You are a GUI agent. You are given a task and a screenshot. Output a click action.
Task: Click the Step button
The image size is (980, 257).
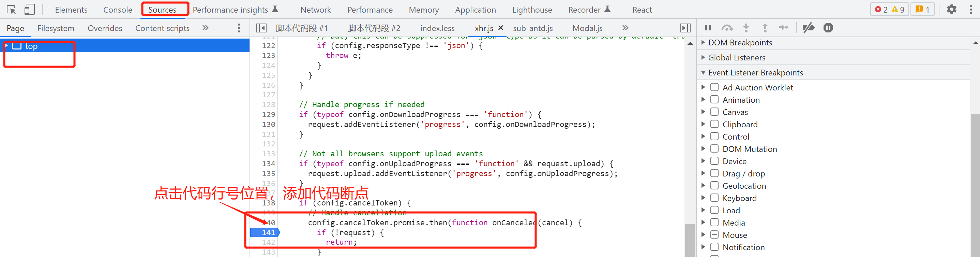pyautogui.click(x=783, y=27)
